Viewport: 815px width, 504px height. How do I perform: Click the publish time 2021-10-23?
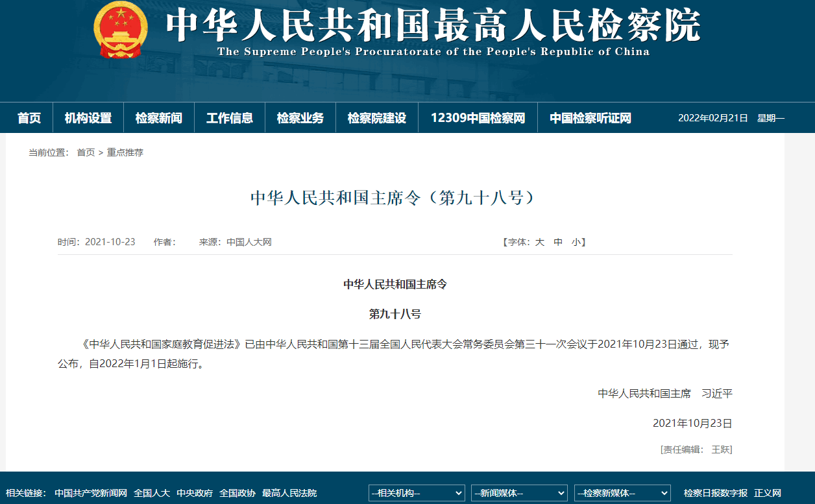coord(110,242)
